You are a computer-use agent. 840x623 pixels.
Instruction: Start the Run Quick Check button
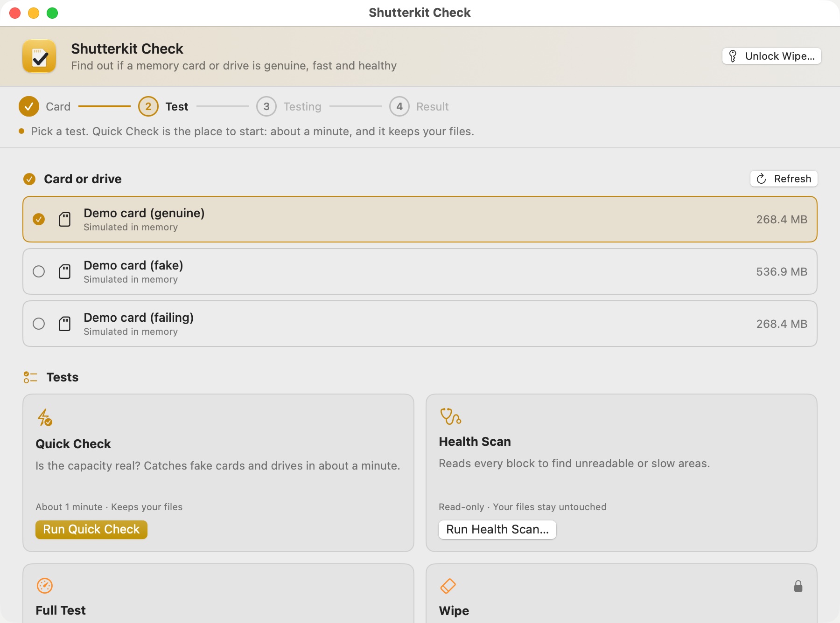point(91,529)
